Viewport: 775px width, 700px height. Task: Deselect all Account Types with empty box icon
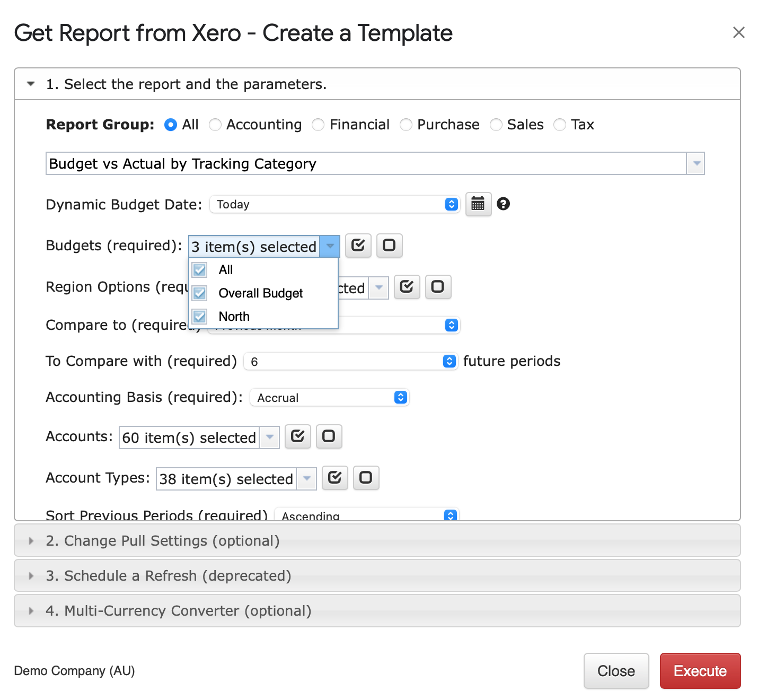(x=366, y=478)
